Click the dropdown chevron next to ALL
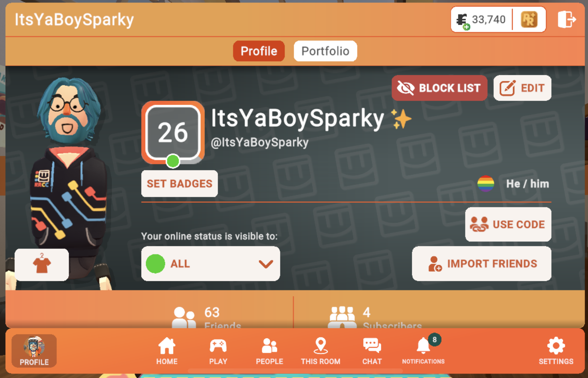Screen dimensions: 588x378 [266, 264]
